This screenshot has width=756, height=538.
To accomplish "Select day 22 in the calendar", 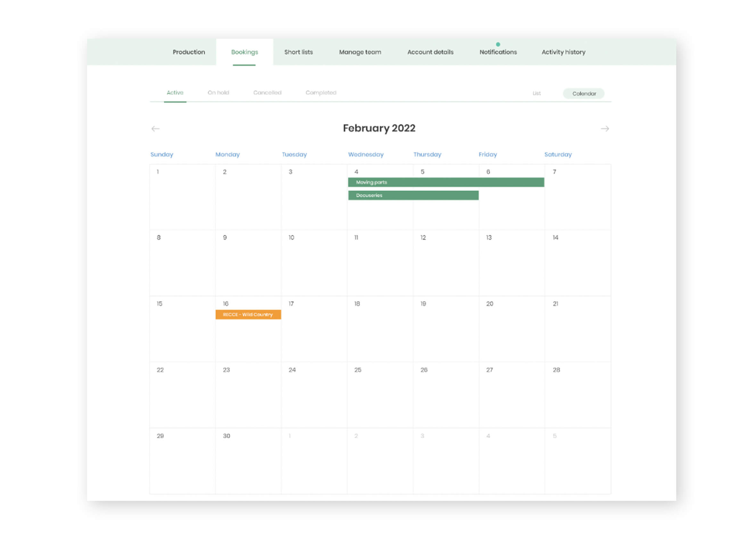I will coord(182,395).
